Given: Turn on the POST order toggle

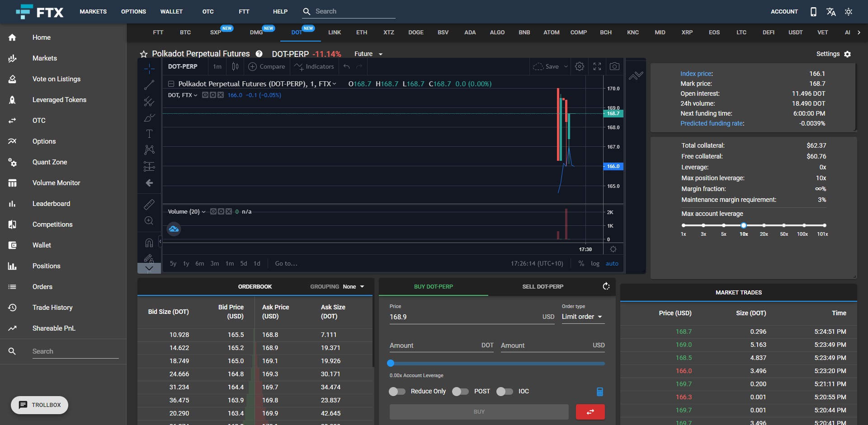Looking at the screenshot, I should click(461, 392).
